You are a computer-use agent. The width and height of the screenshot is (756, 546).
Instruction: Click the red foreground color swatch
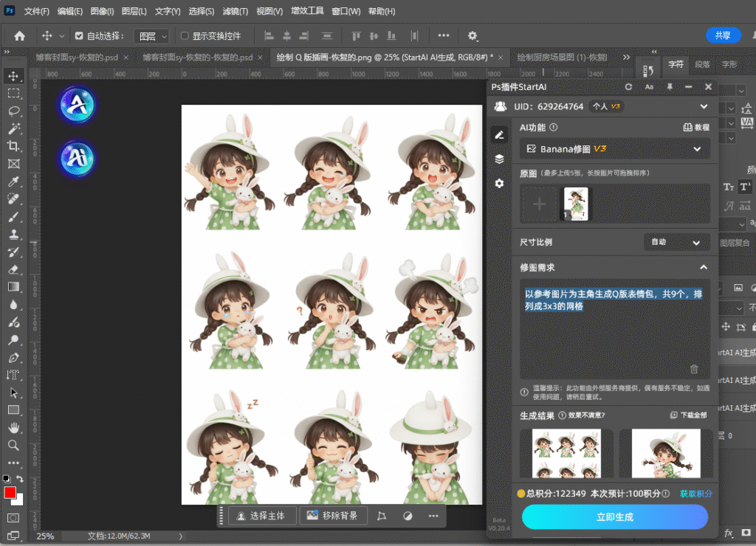click(x=10, y=492)
